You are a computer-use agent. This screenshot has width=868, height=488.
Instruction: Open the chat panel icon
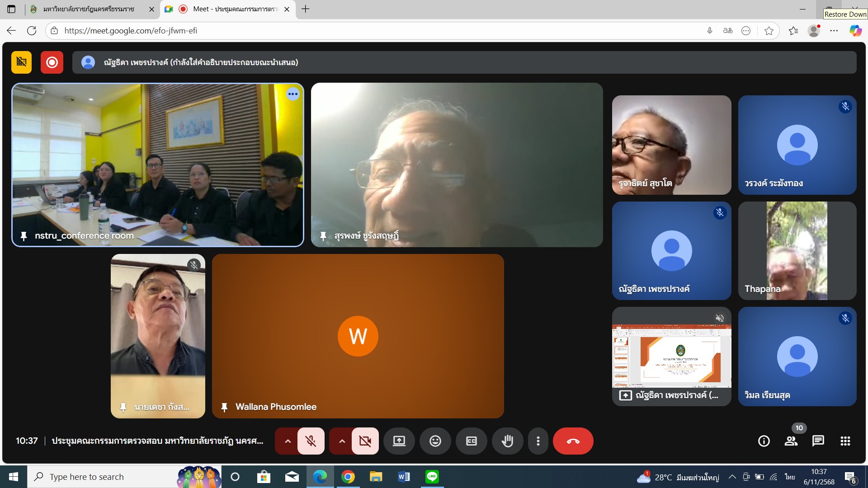818,441
